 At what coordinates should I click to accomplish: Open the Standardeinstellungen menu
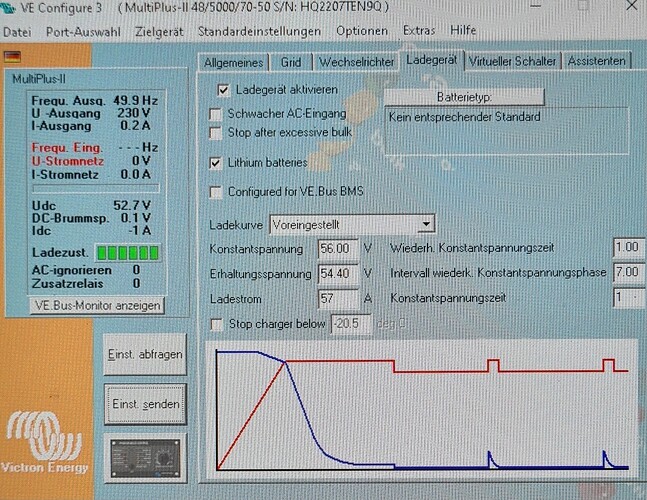(x=259, y=31)
